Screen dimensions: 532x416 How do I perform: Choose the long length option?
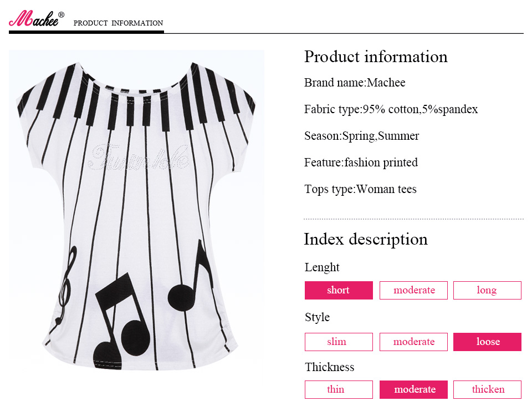pyautogui.click(x=487, y=290)
